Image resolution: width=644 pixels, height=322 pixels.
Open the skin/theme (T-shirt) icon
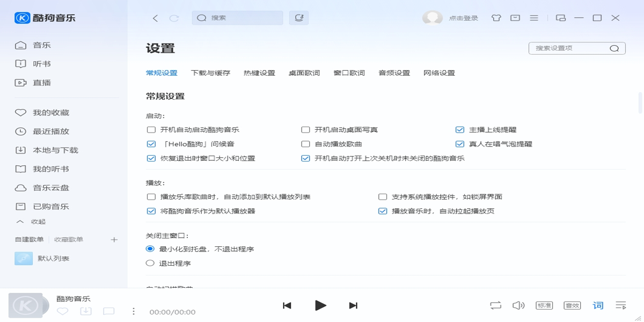tap(496, 18)
